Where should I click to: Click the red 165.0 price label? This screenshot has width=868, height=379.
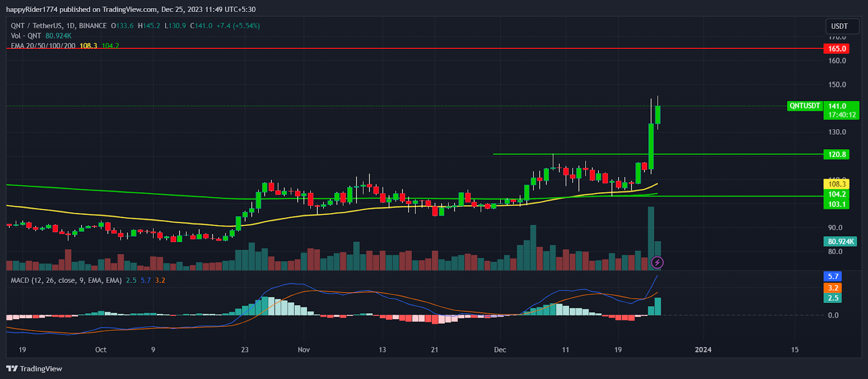(837, 49)
